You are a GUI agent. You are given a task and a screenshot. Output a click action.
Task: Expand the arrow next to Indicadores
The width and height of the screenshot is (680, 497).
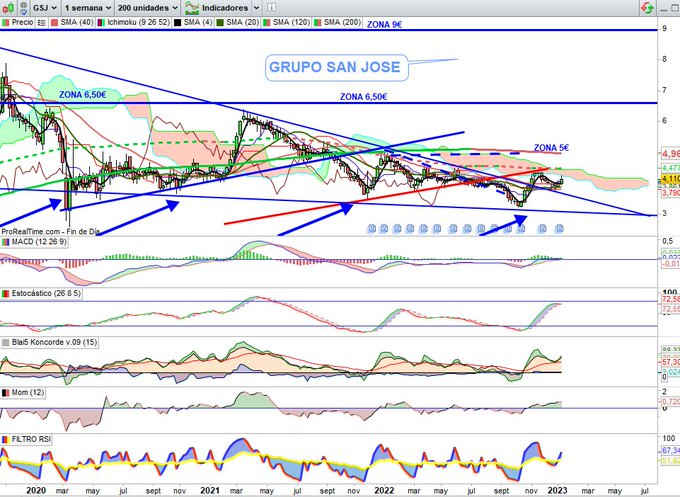(257, 8)
